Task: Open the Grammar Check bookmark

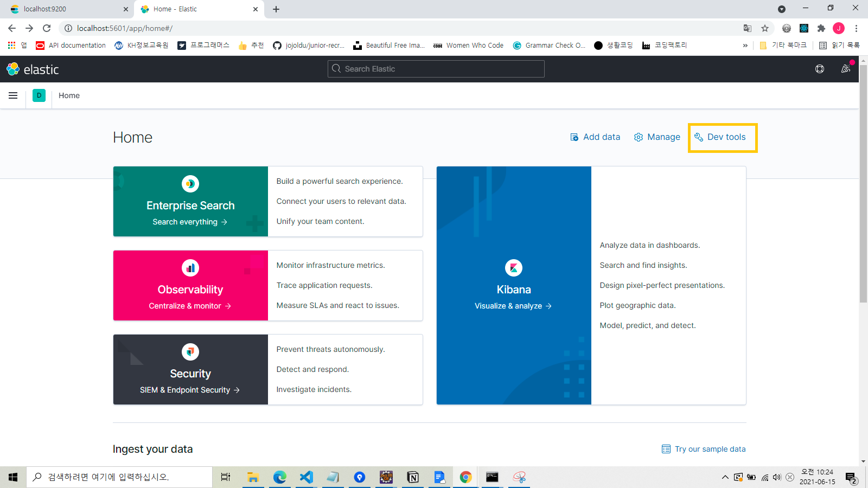Action: 550,46
